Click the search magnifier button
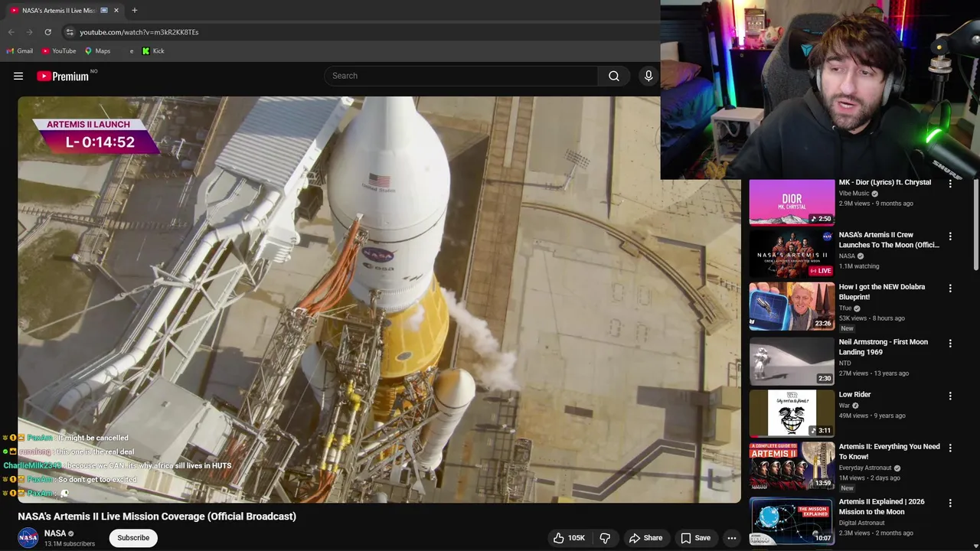The width and height of the screenshot is (980, 551). (614, 76)
